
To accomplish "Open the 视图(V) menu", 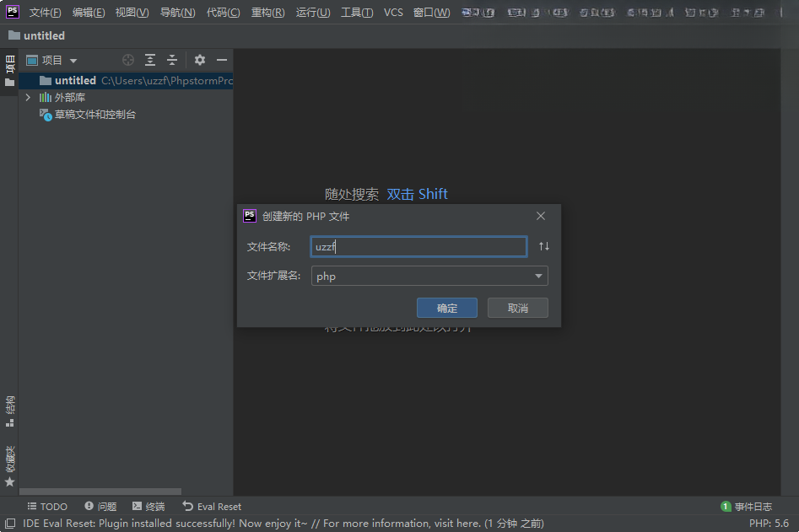I will pyautogui.click(x=132, y=12).
